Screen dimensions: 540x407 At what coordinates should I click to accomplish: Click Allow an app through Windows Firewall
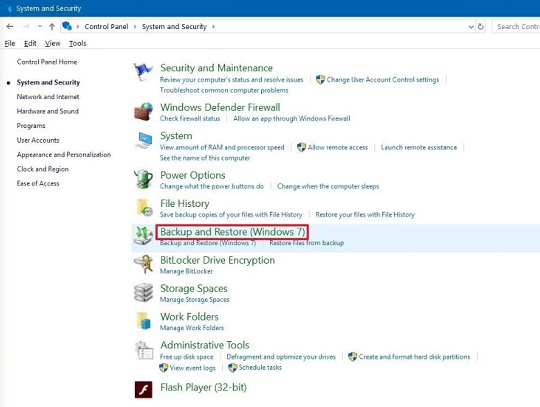(x=292, y=118)
